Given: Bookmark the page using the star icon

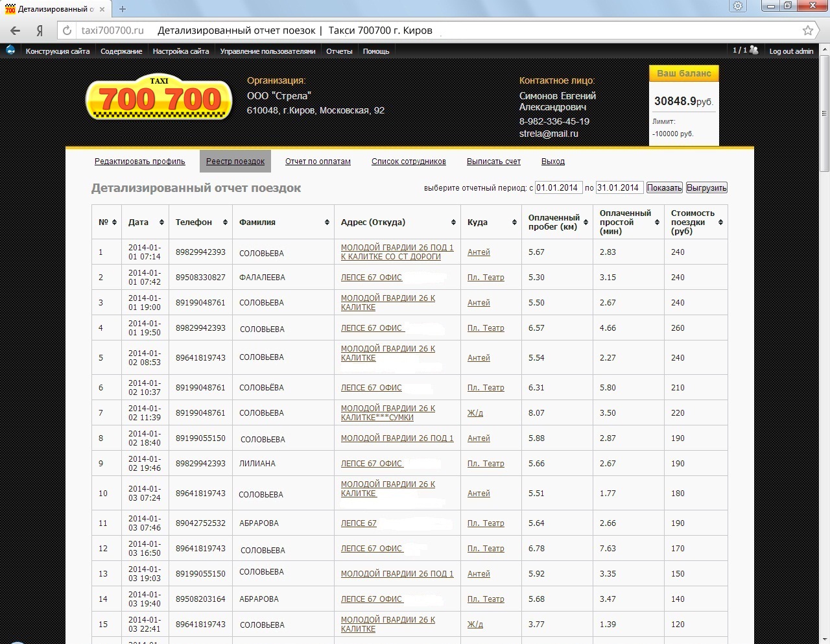Looking at the screenshot, I should 807,30.
